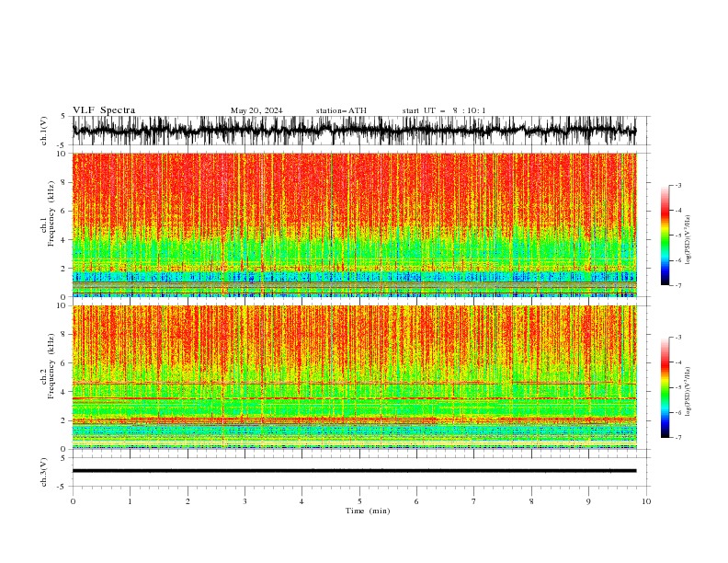Click the "-3" value on ch.1 colorbar
Viewport: 728px width, 563px height.
coord(677,185)
